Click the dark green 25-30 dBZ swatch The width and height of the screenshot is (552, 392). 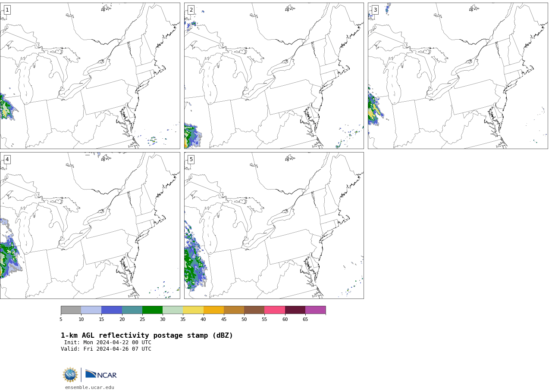coord(152,310)
